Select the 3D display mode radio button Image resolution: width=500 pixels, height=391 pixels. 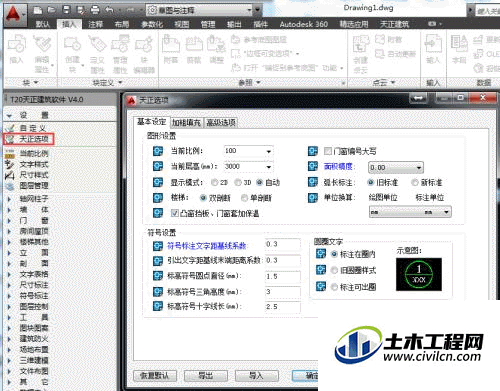click(x=238, y=182)
